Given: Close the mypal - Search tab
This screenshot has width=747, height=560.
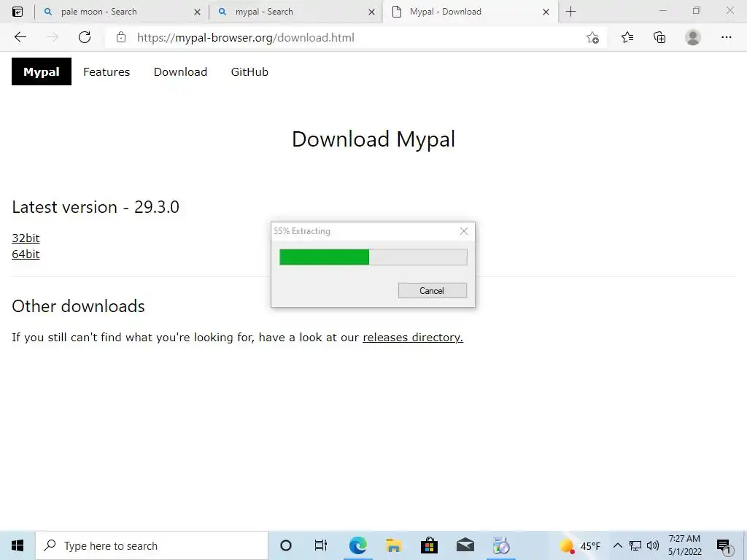Looking at the screenshot, I should 371,12.
